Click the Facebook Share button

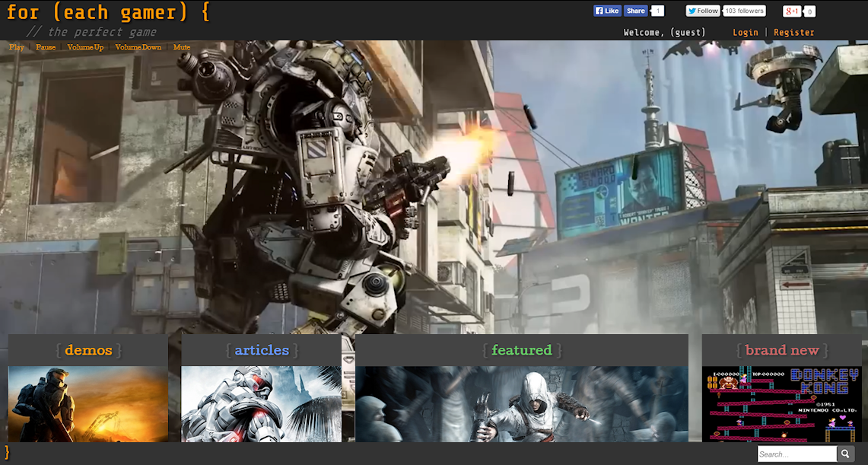point(636,11)
